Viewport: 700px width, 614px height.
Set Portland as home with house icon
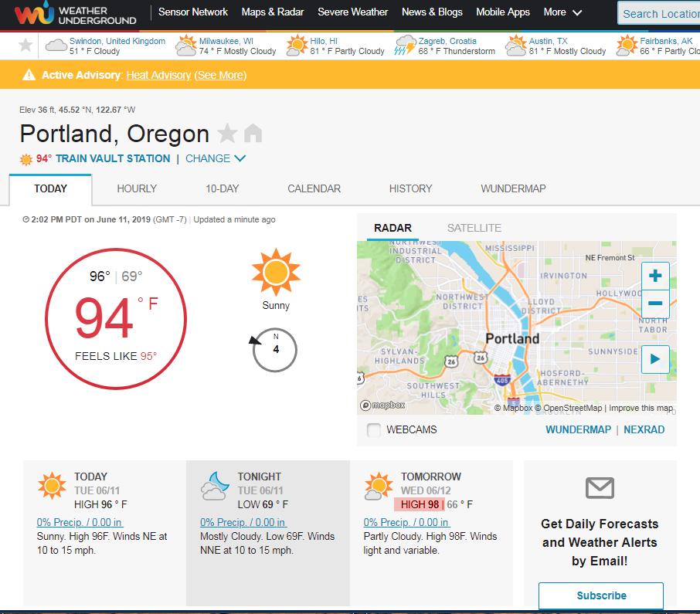pos(253,133)
